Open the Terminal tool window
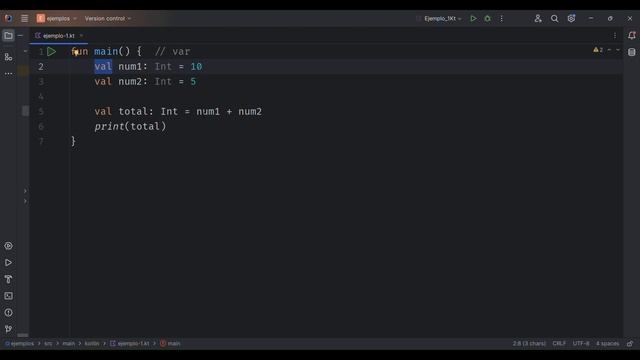640x360 pixels. (x=8, y=296)
